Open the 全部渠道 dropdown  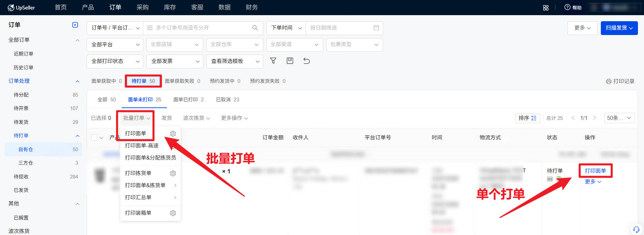point(295,44)
